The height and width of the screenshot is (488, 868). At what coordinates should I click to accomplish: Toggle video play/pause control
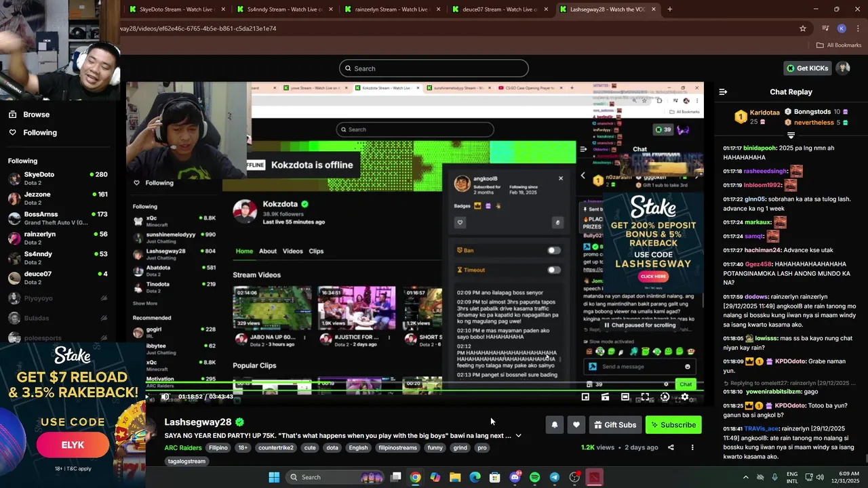click(x=149, y=397)
